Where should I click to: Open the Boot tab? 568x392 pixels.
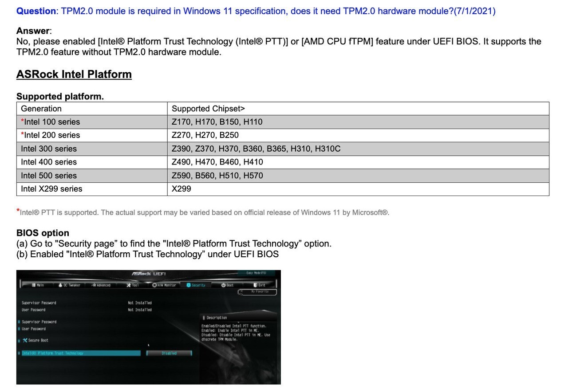227,285
